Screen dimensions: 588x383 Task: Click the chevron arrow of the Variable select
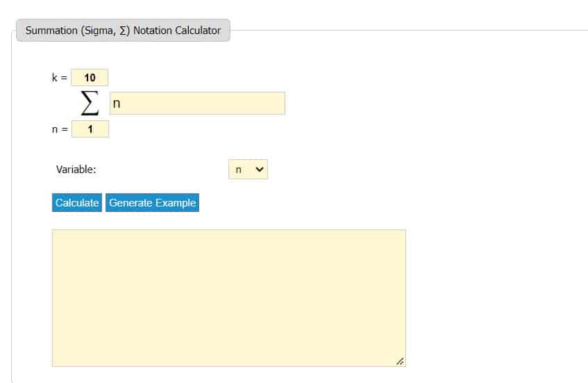pos(260,170)
